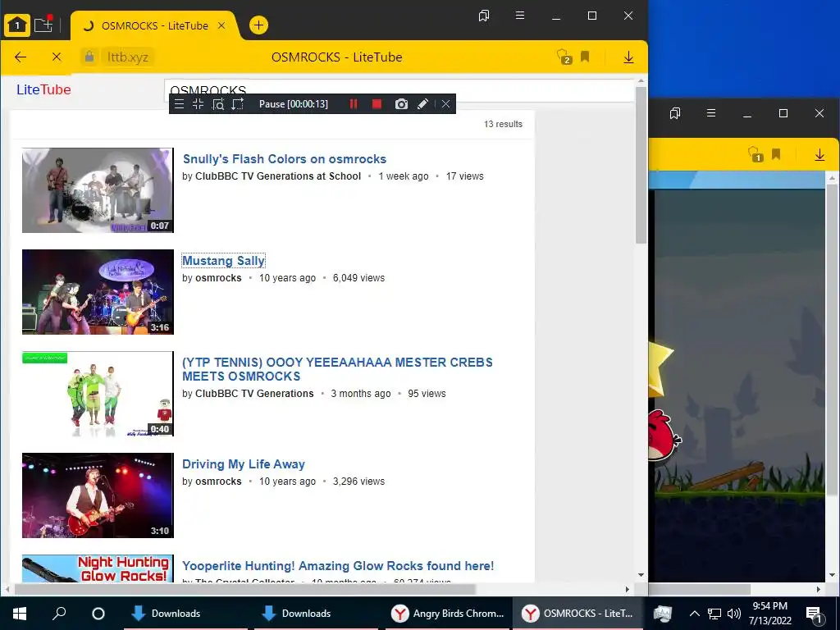The height and width of the screenshot is (630, 840).
Task: Open Windows Start menu
Action: [x=20, y=614]
